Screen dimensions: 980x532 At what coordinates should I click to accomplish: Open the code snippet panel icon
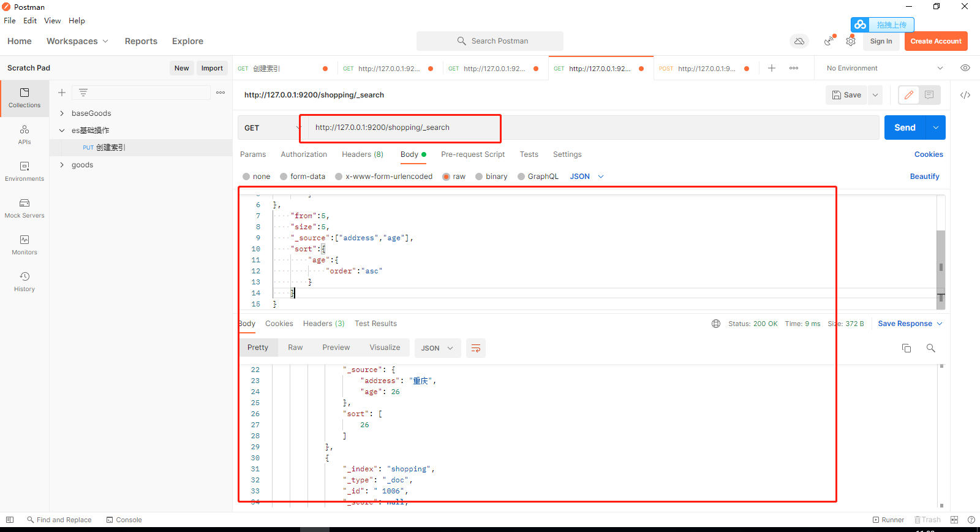pyautogui.click(x=965, y=95)
